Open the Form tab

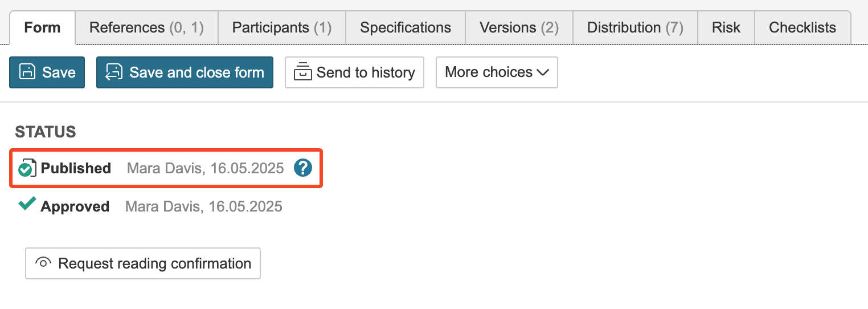42,27
